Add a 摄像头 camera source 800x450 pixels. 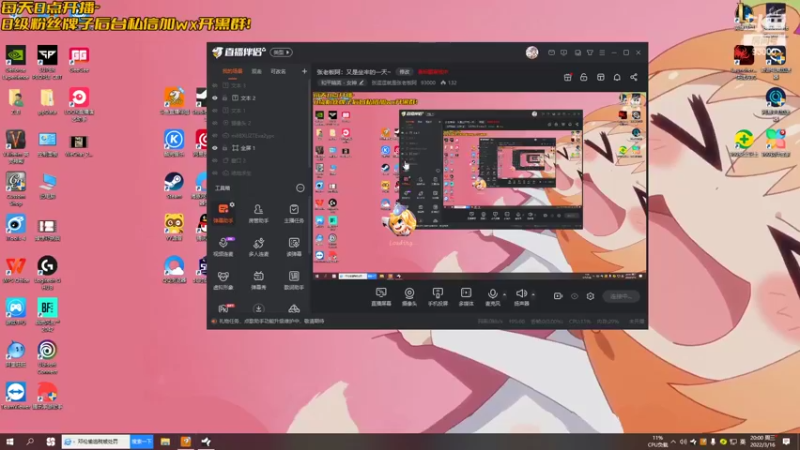pos(409,296)
